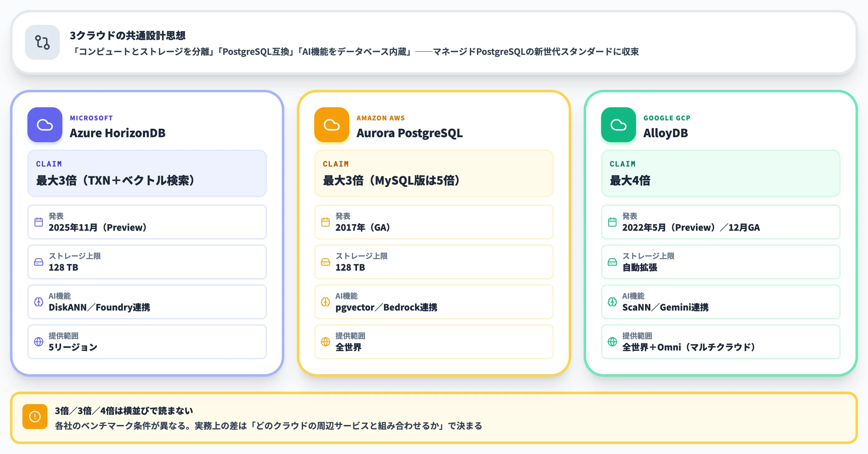The height and width of the screenshot is (454, 868).
Task: Click the Azure HorizonDB title
Action: pos(118,133)
